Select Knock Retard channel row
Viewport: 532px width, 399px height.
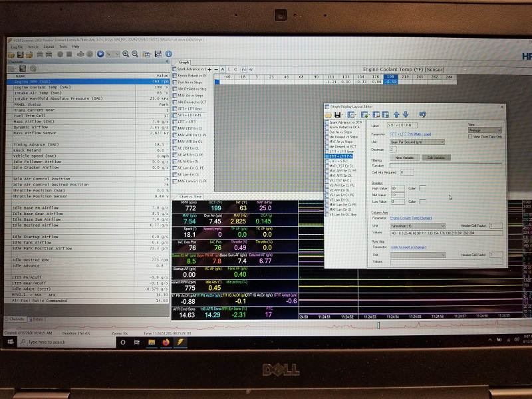click(88, 150)
